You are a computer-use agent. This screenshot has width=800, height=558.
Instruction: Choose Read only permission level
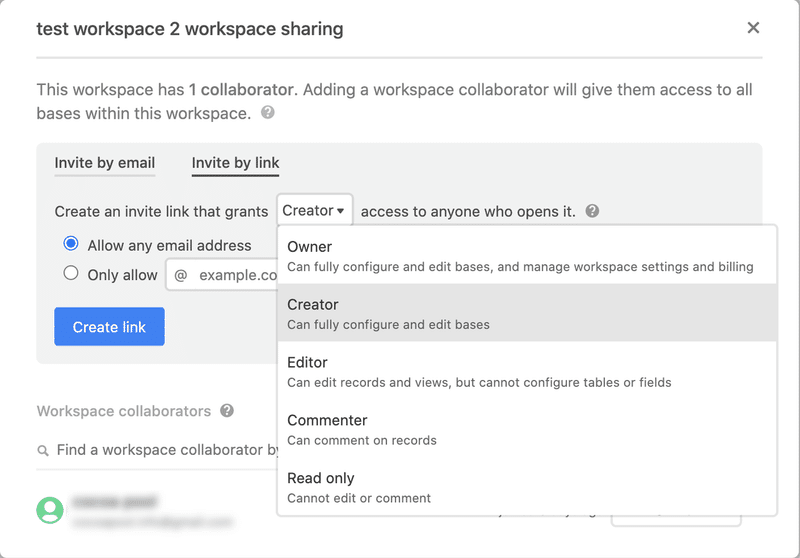point(527,487)
